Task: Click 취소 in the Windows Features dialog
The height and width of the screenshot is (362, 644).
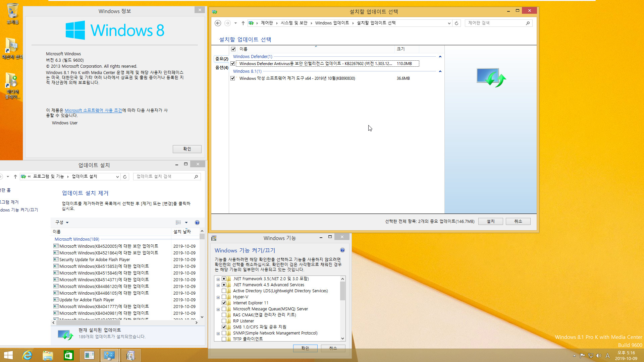Action: click(x=333, y=348)
